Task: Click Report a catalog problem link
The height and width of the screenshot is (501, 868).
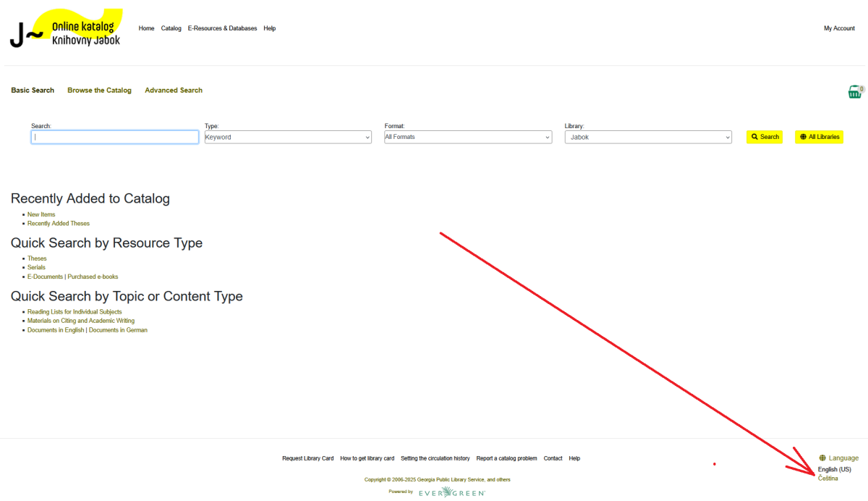Action: coord(506,458)
